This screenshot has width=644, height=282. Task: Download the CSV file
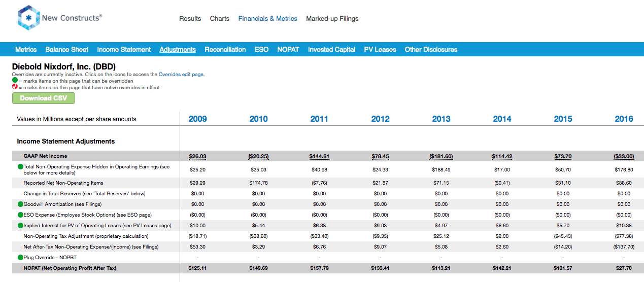(x=44, y=98)
